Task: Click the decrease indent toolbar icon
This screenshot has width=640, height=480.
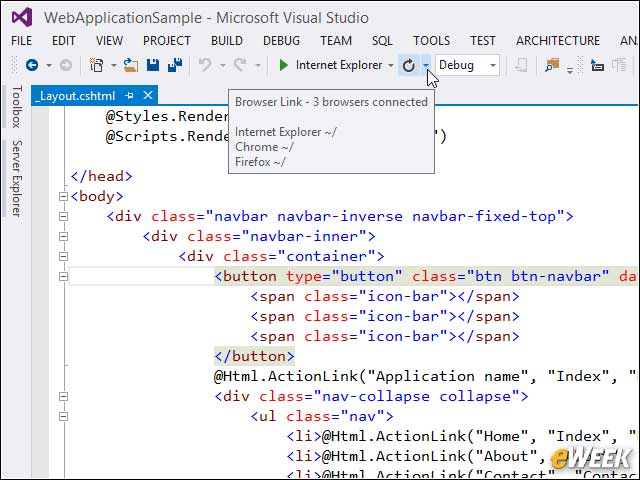Action: click(597, 65)
